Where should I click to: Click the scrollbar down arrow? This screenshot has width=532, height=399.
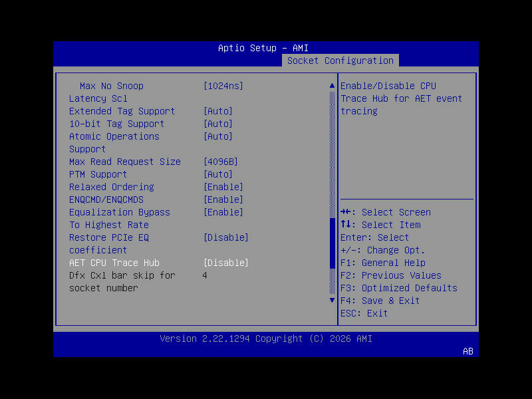tap(332, 300)
